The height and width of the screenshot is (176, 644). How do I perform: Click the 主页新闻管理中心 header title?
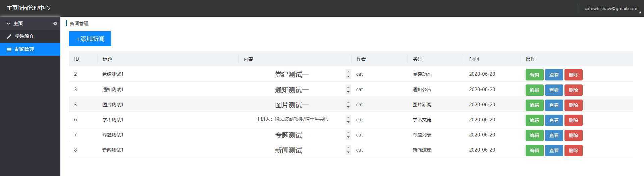(x=28, y=8)
